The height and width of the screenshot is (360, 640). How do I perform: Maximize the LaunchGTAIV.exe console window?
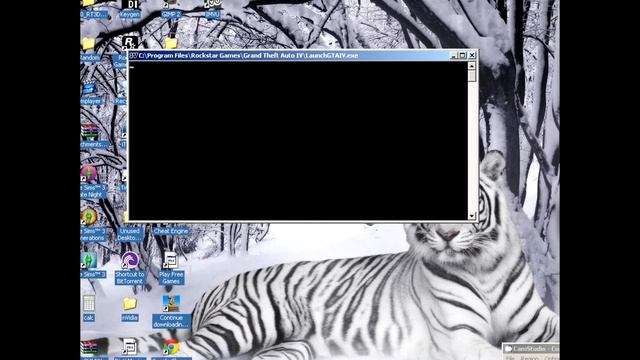pyautogui.click(x=462, y=56)
